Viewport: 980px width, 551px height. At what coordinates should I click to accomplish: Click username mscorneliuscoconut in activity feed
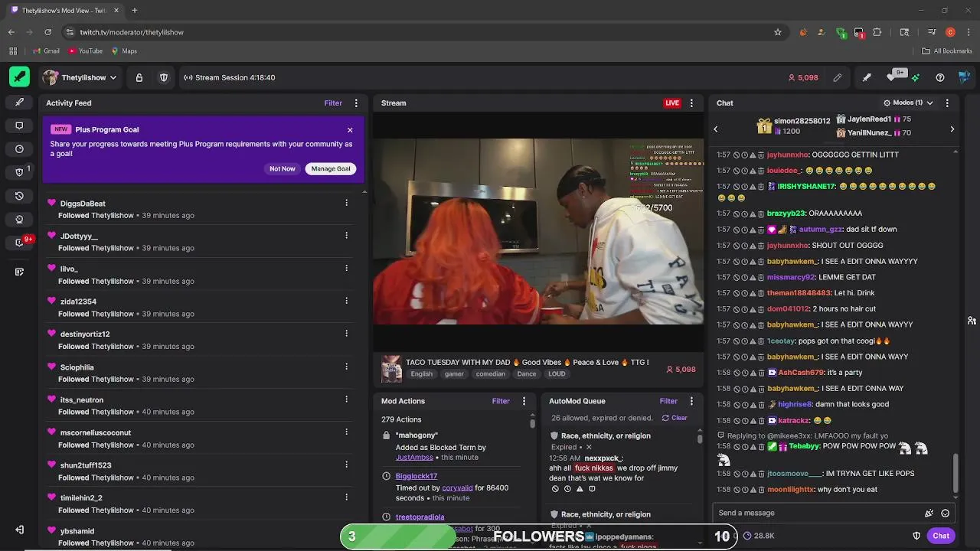(96, 432)
